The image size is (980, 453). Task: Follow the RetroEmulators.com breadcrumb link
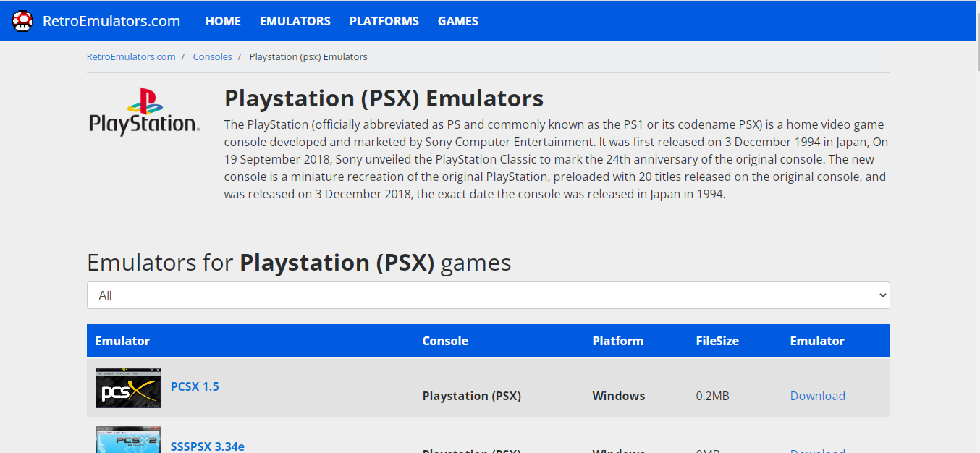pyautogui.click(x=131, y=56)
